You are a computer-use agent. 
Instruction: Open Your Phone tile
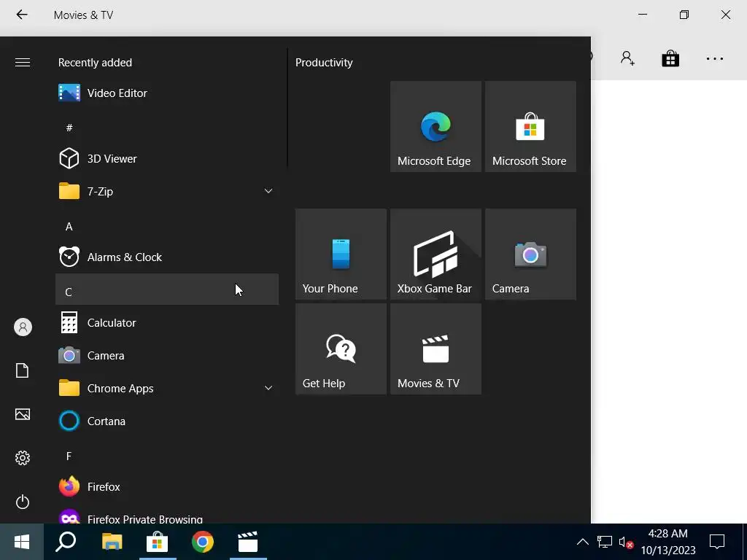341,254
